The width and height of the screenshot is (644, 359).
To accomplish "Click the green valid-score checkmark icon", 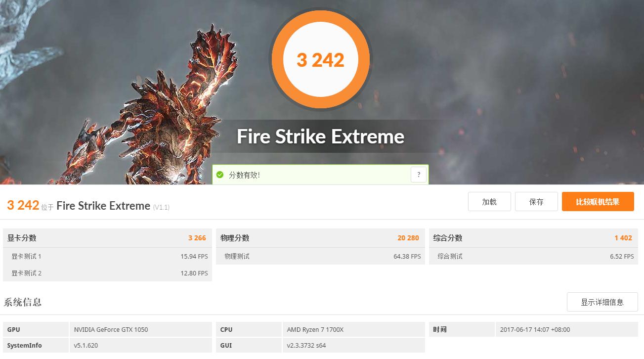I will [220, 175].
